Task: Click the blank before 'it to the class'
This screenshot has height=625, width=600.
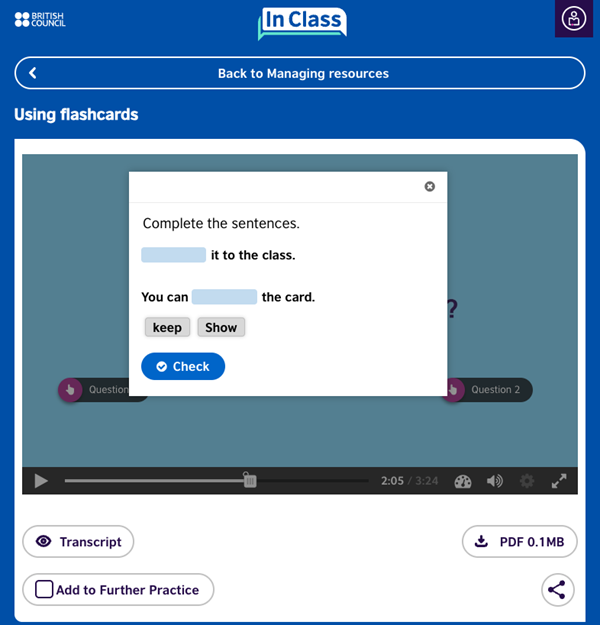Action: (x=173, y=255)
